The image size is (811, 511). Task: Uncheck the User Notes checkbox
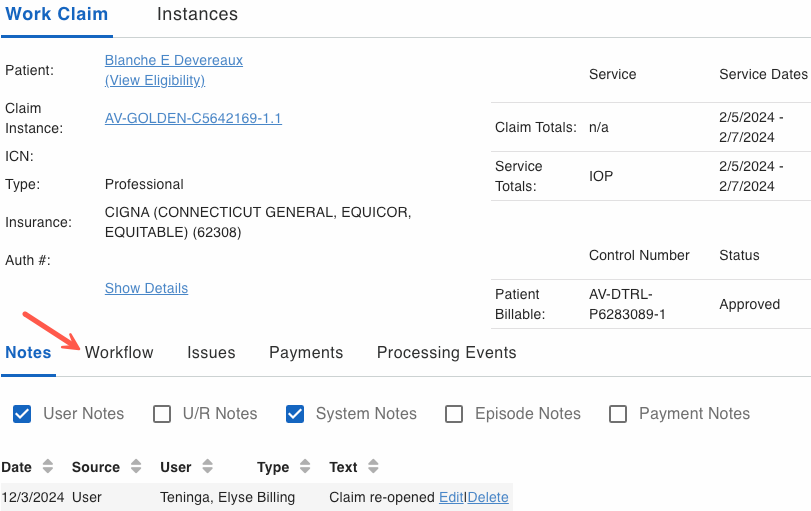pos(22,414)
